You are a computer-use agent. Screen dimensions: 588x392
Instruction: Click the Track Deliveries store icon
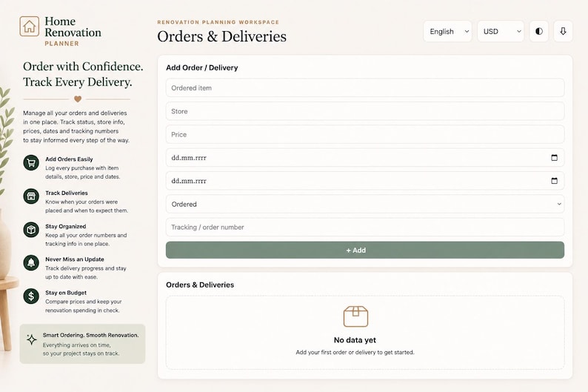click(x=31, y=196)
